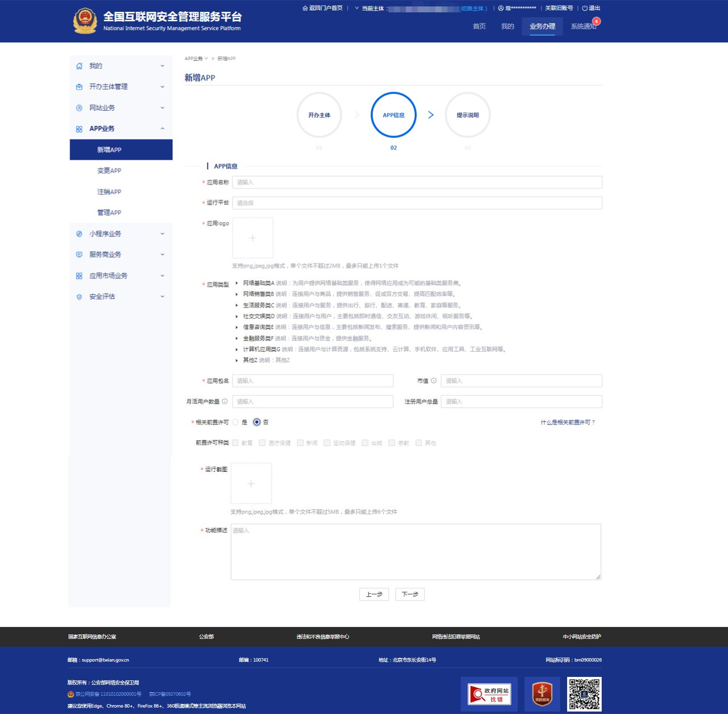Open the 什么是相关前置许可 help link

coord(568,422)
